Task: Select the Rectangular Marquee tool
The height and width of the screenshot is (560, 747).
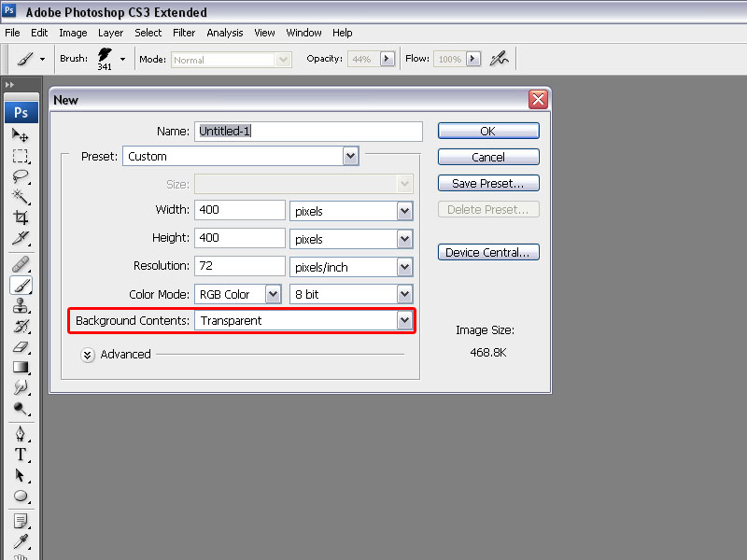Action: pos(21,156)
